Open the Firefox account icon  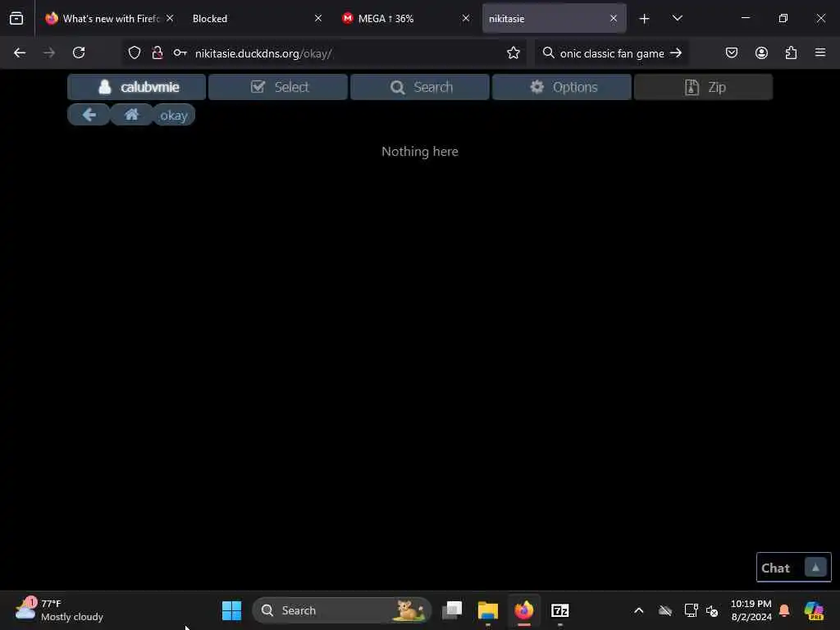(x=762, y=52)
